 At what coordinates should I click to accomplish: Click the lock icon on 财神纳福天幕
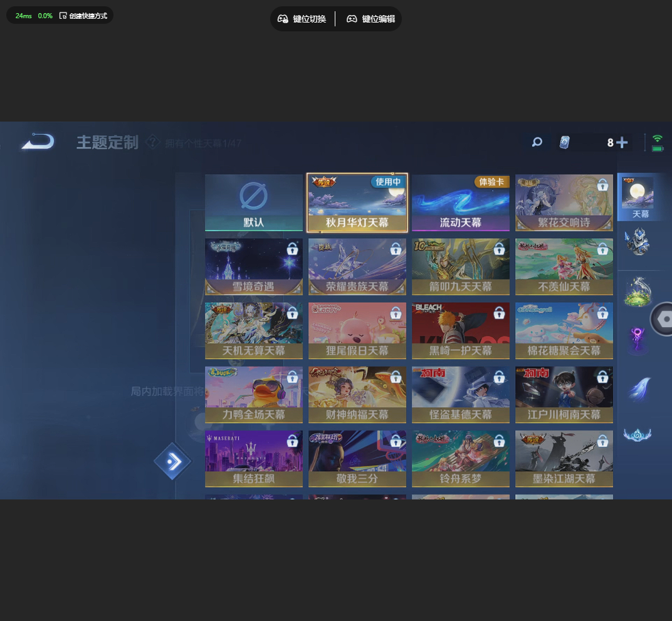[x=396, y=377]
